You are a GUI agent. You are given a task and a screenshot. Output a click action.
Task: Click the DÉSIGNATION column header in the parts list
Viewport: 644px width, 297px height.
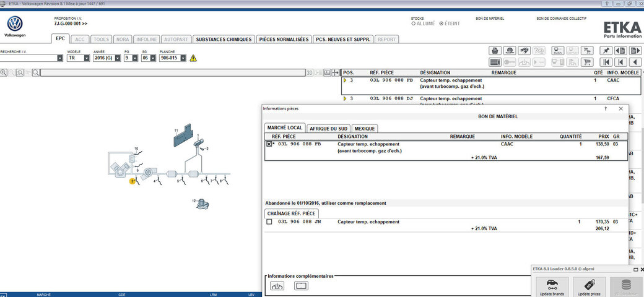pos(435,72)
